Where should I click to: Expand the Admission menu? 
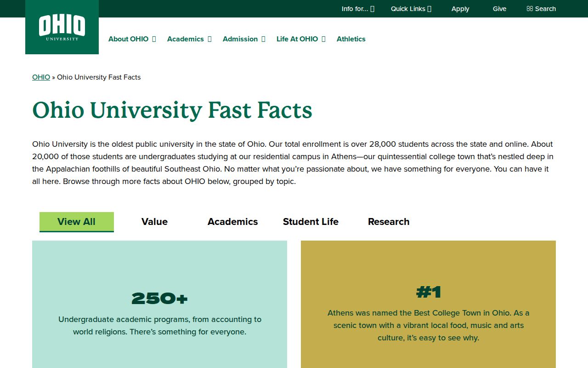244,39
